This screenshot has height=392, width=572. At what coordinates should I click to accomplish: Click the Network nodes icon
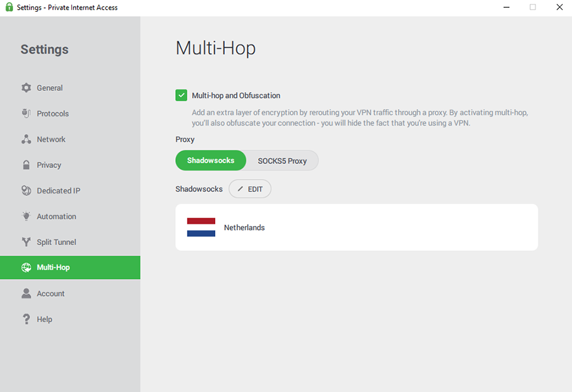(x=26, y=139)
